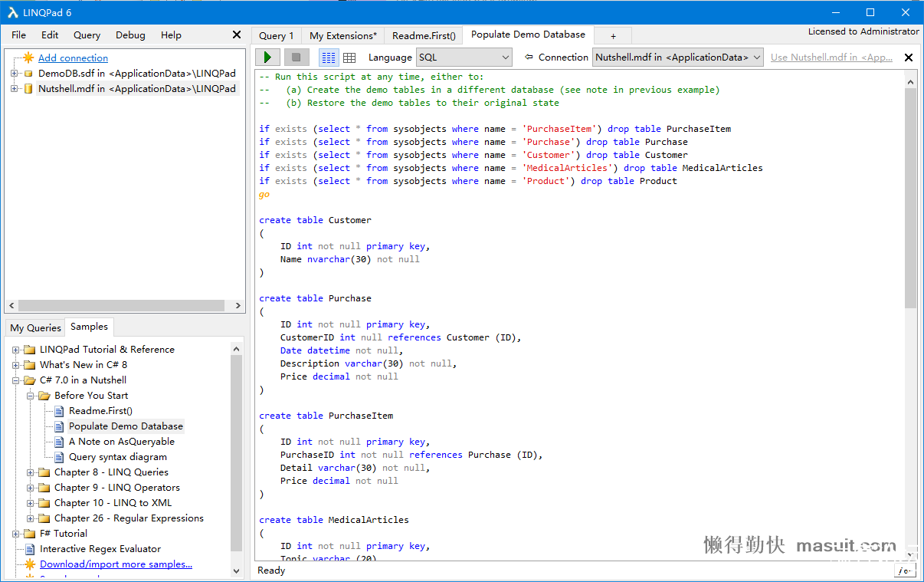Click the F# Tutorial folder icon
Screen dimensions: 924x582
pyautogui.click(x=30, y=534)
